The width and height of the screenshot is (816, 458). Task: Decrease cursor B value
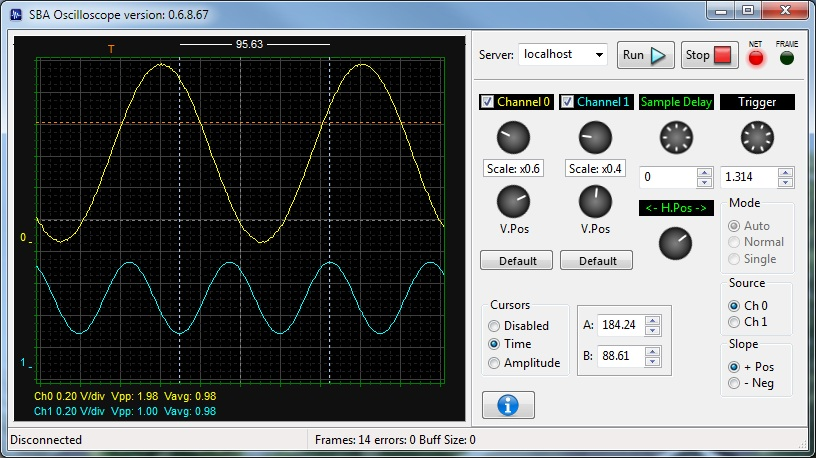pyautogui.click(x=653, y=361)
